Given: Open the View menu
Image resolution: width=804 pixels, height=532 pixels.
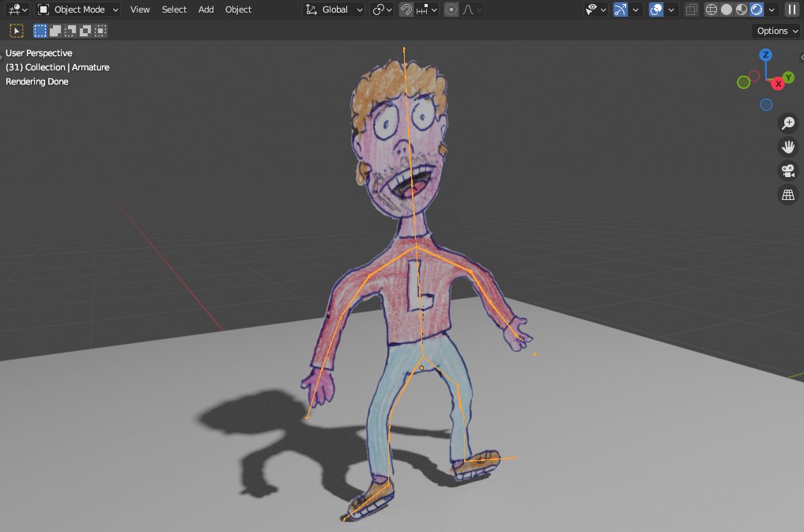Looking at the screenshot, I should 140,9.
